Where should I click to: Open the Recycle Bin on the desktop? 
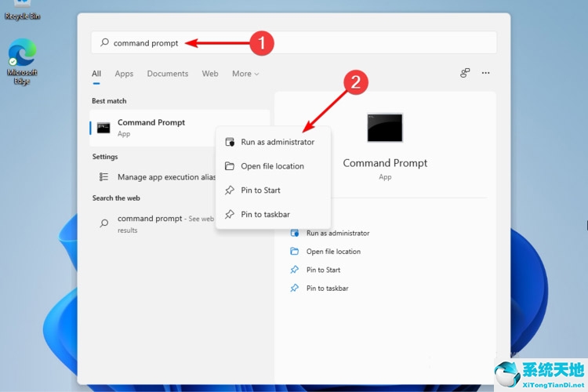(x=22, y=9)
